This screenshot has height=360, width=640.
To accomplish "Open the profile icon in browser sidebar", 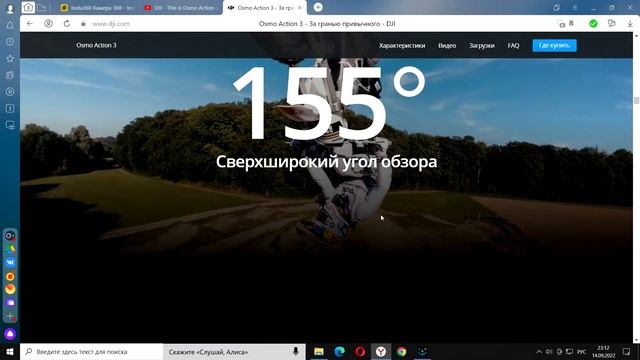I will point(10,8).
